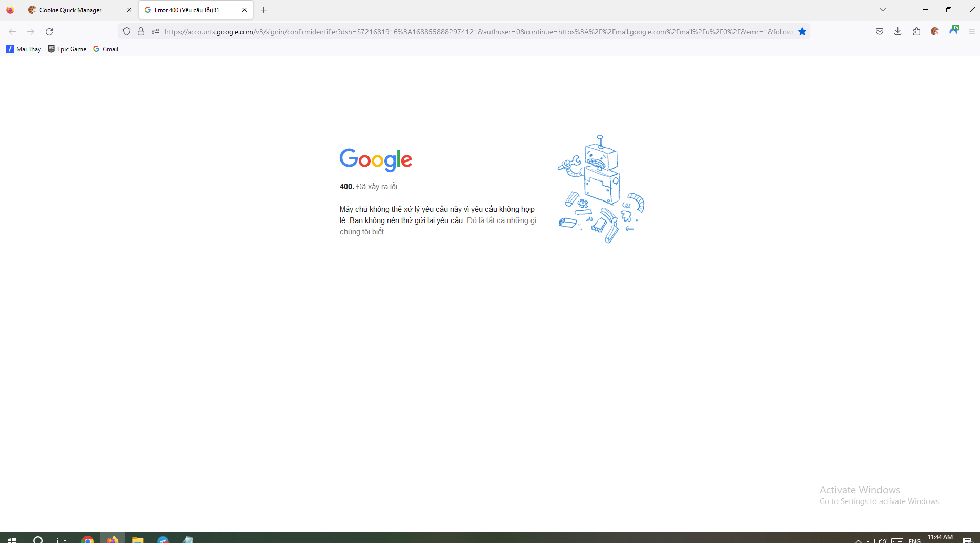Viewport: 980px width, 543px height.
Task: Click the broken robot illustration
Action: point(601,189)
